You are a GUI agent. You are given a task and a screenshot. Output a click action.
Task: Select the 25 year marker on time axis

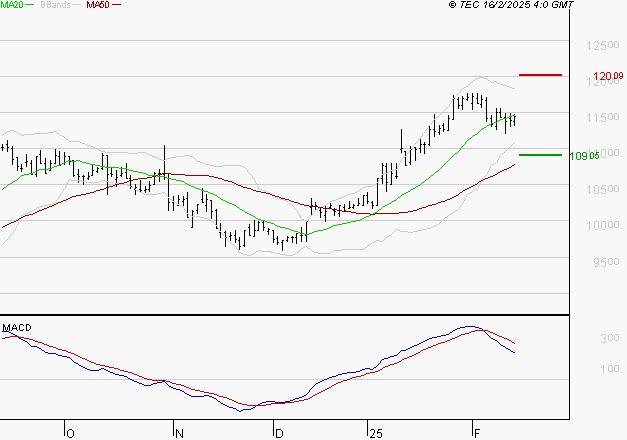pyautogui.click(x=374, y=434)
